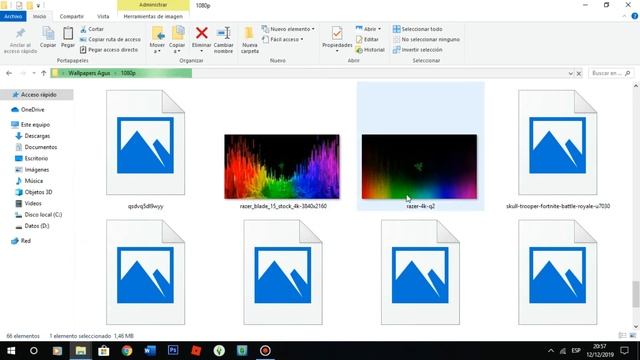Open the Mover a menu
This screenshot has width=640, height=360.
tap(157, 40)
